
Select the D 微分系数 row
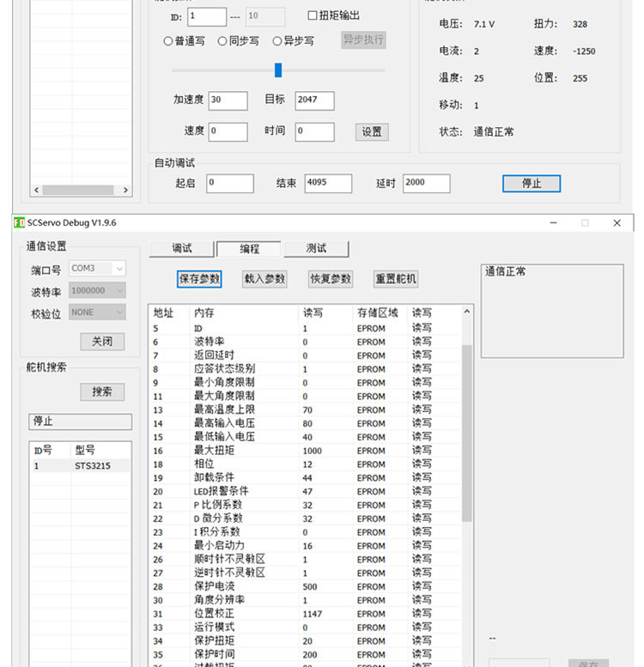pos(306,519)
